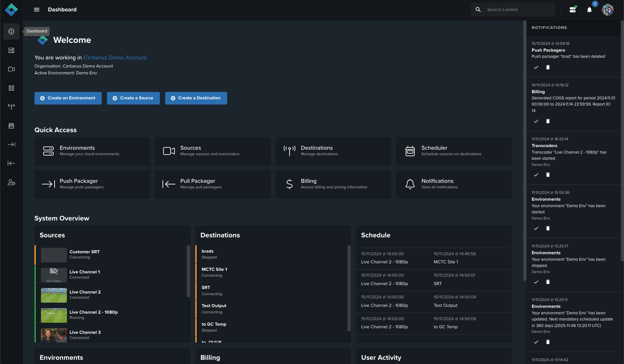The image size is (624, 364).
Task: Click the Environments server icon in sidebar
Action: [11, 50]
